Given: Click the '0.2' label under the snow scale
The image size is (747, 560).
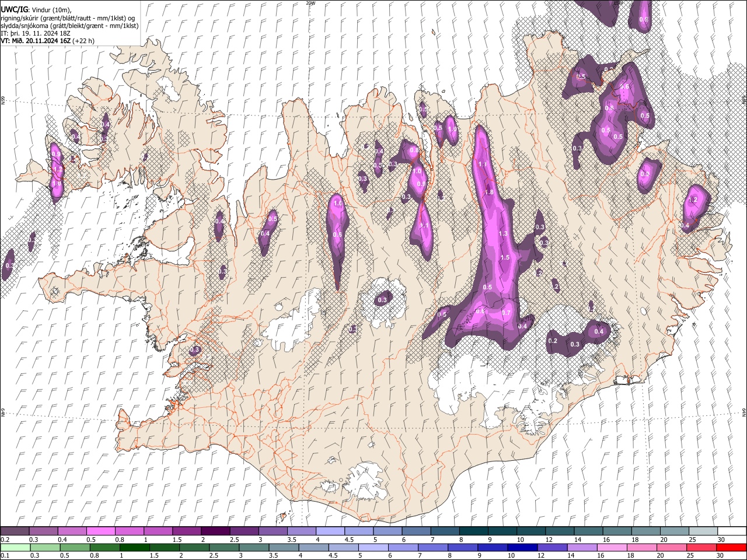Looking at the screenshot, I should 4,540.
